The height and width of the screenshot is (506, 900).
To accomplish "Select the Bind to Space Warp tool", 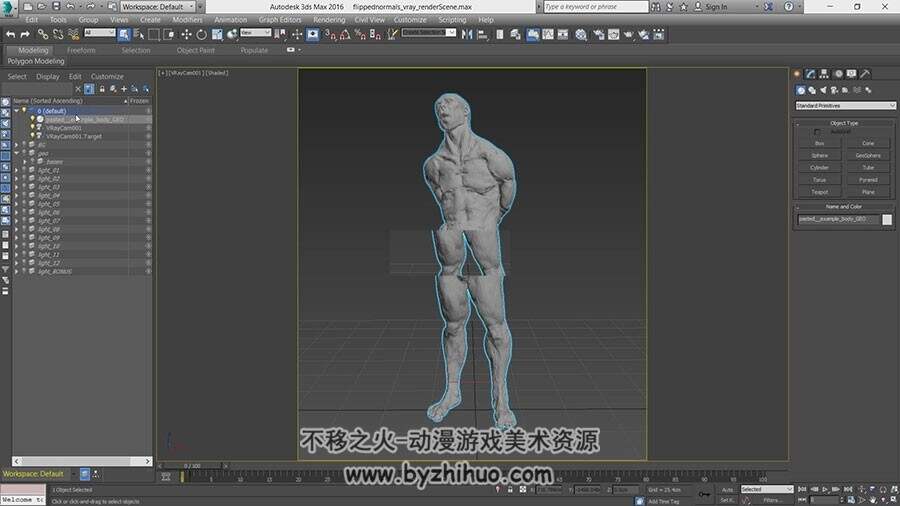I will [73, 34].
